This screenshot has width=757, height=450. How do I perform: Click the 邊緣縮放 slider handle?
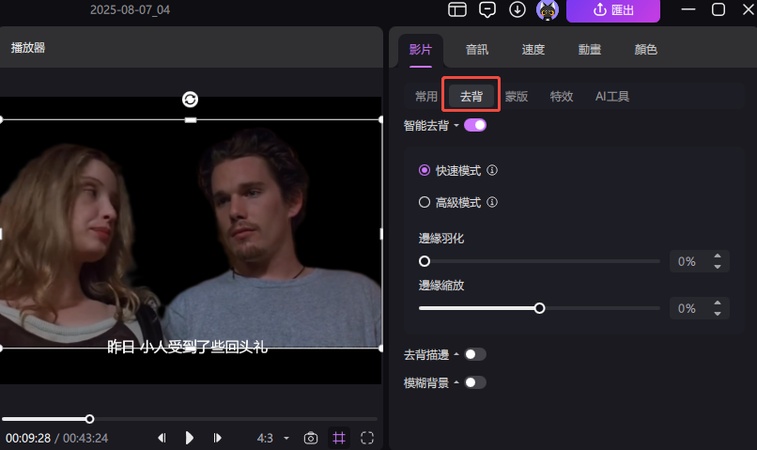pyautogui.click(x=539, y=308)
